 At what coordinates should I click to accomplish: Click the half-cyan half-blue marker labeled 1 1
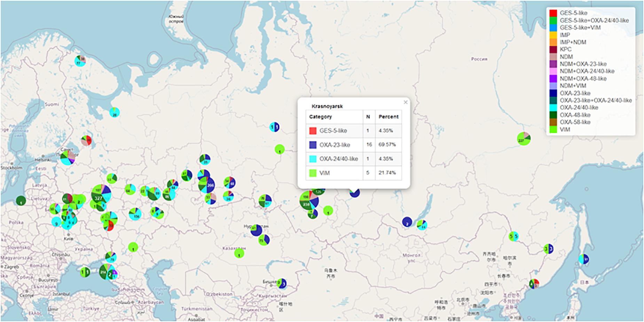point(275,127)
